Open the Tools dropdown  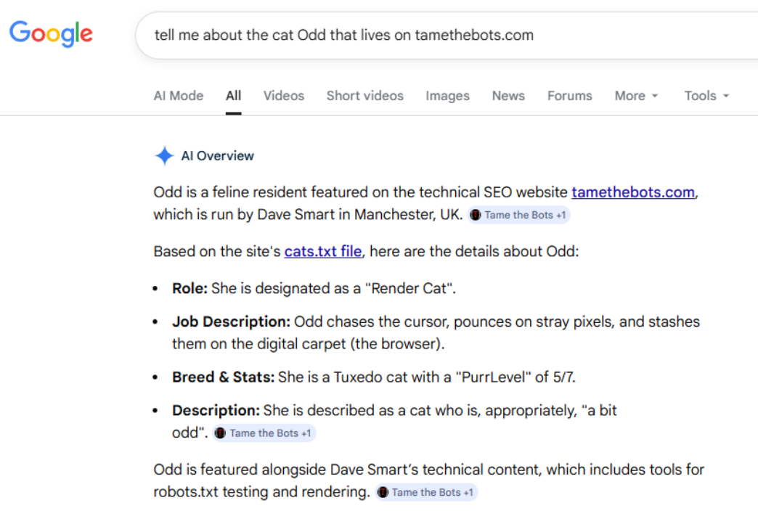click(x=706, y=96)
